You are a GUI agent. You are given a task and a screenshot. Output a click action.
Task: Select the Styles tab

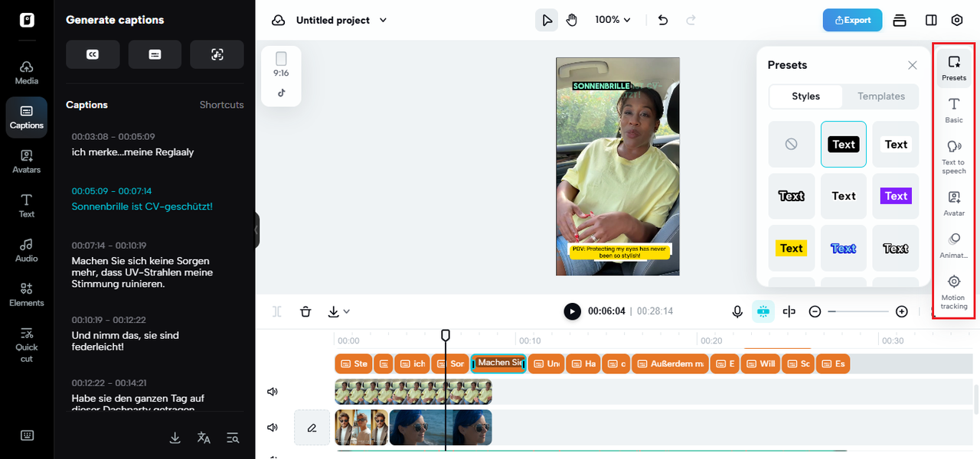click(x=805, y=96)
